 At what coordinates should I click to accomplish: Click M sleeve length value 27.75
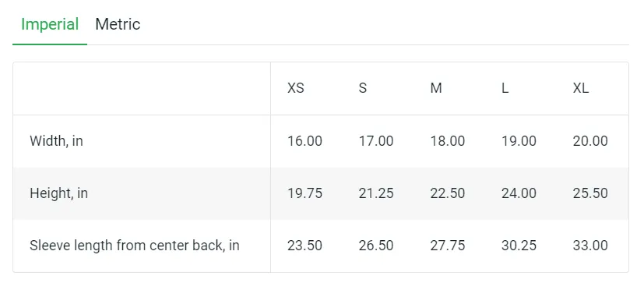(448, 246)
